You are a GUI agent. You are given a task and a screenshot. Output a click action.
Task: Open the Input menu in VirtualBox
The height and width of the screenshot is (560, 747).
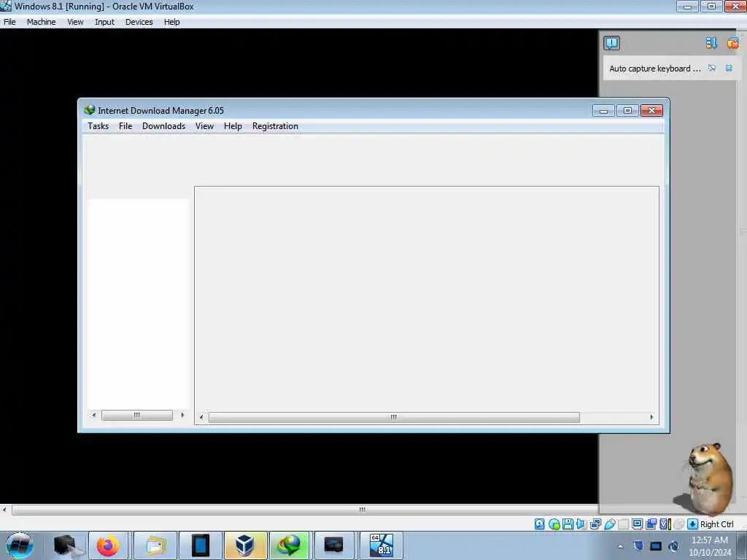point(104,22)
